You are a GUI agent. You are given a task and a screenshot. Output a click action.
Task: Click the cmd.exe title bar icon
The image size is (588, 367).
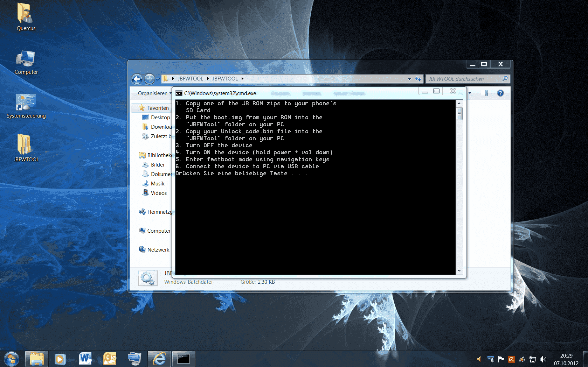click(179, 93)
